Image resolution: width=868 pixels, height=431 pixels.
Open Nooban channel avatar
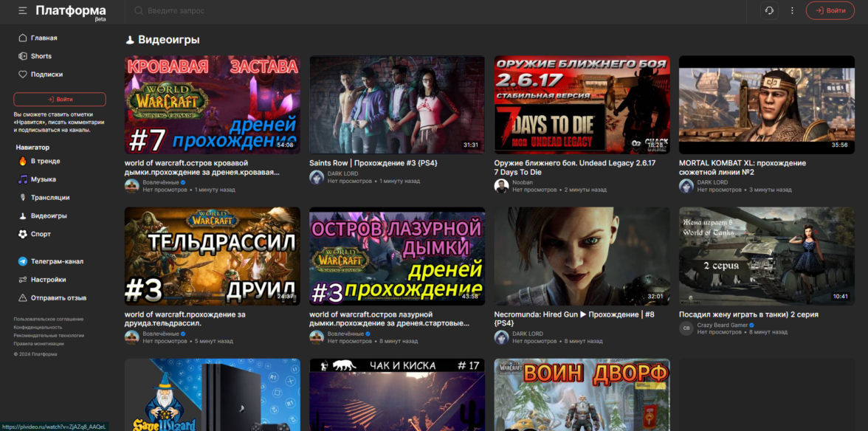tap(501, 186)
